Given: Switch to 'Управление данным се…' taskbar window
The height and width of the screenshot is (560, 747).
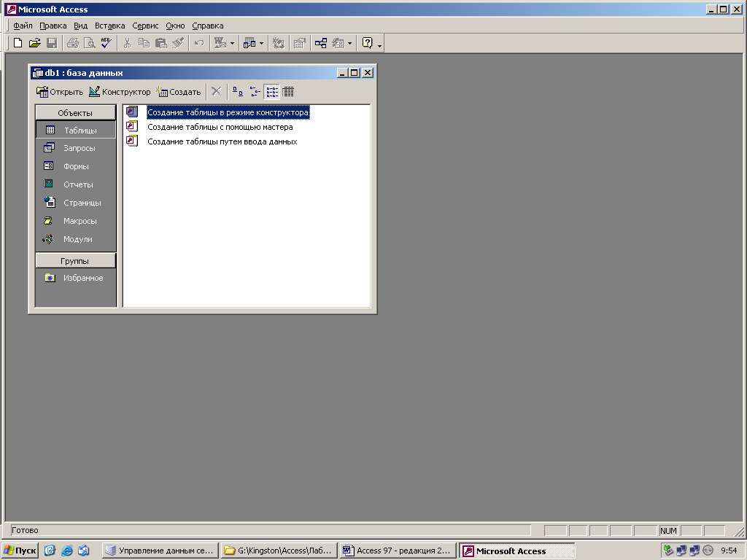Looking at the screenshot, I should [x=160, y=551].
